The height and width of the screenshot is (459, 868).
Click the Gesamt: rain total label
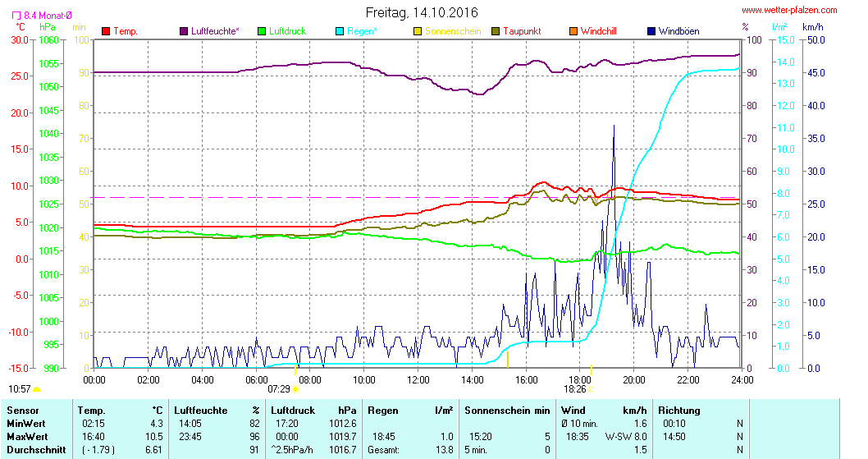(383, 450)
